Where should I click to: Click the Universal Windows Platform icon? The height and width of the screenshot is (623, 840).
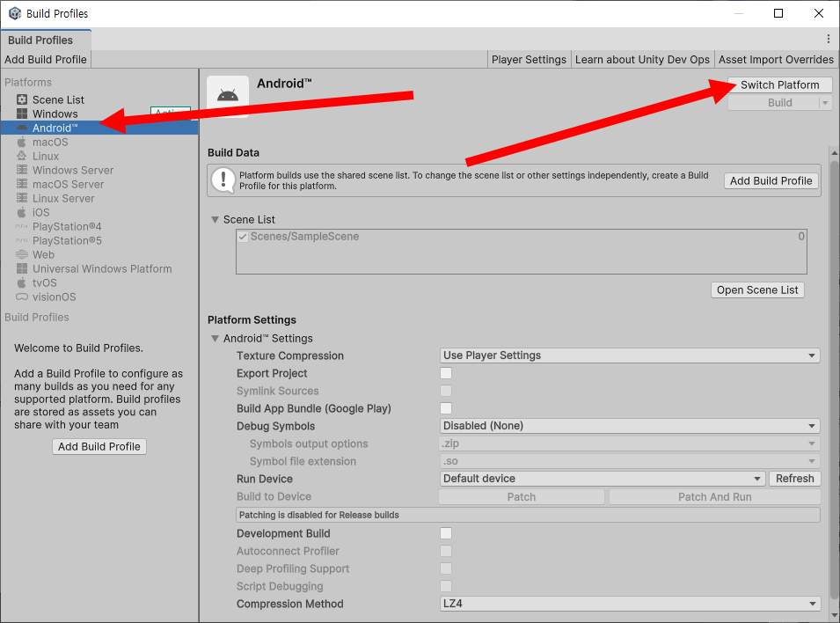point(22,268)
